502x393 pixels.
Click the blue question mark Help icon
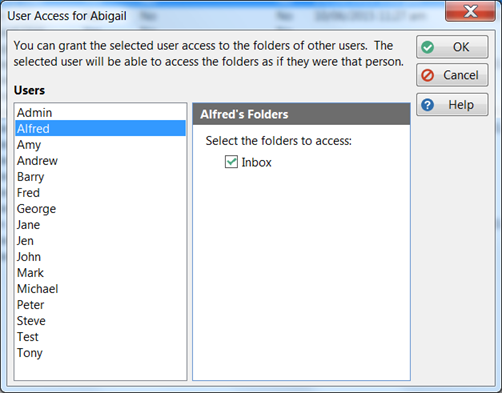click(x=427, y=105)
